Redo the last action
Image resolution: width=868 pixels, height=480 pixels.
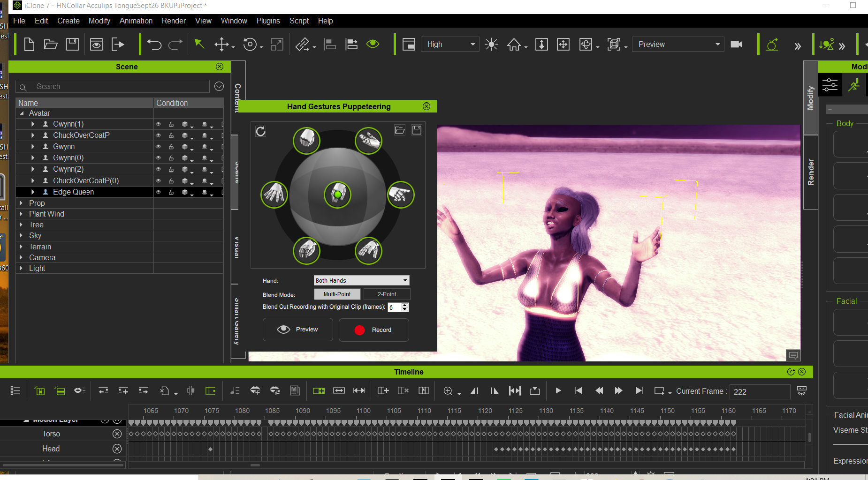click(175, 45)
